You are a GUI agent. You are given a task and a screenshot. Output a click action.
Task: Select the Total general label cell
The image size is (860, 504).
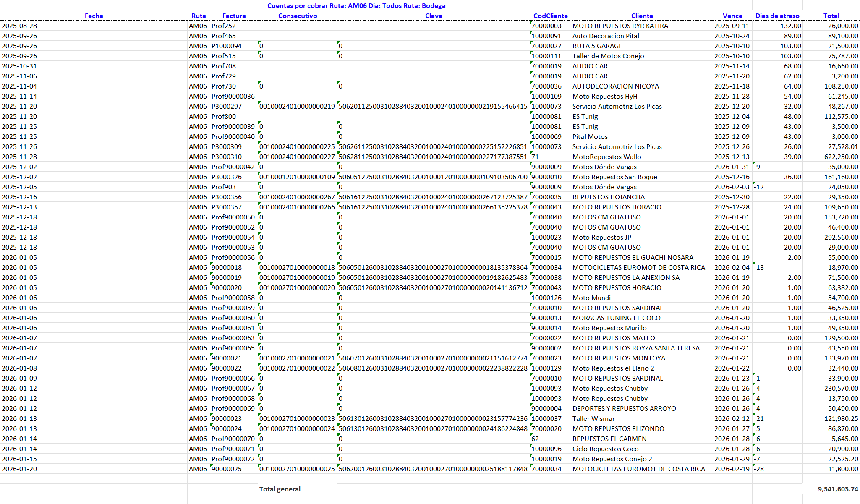click(280, 489)
